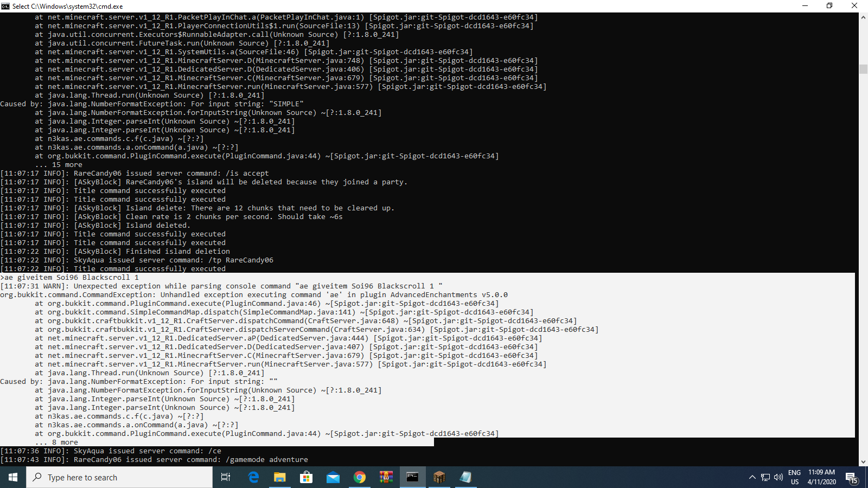Screen dimensions: 868x488
Task: Click the line ending in "/tp RareCandy06"
Action: coord(137,260)
